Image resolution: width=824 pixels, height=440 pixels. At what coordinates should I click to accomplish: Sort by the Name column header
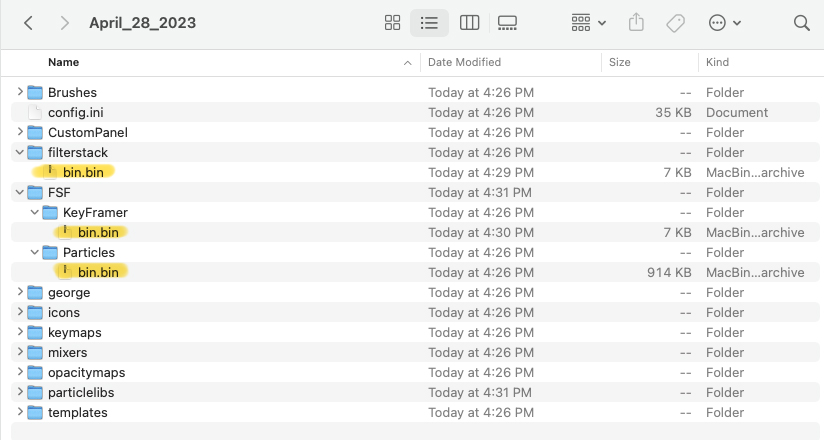click(64, 62)
